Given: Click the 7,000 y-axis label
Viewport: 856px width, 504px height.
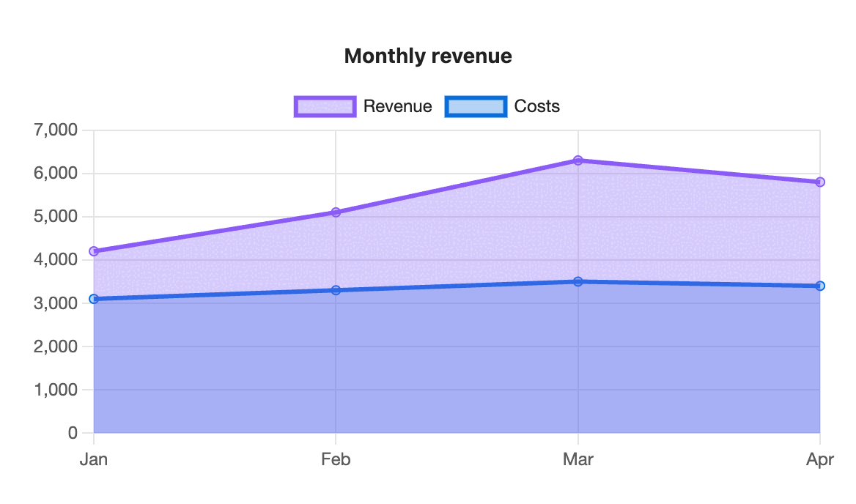Looking at the screenshot, I should click(x=56, y=130).
